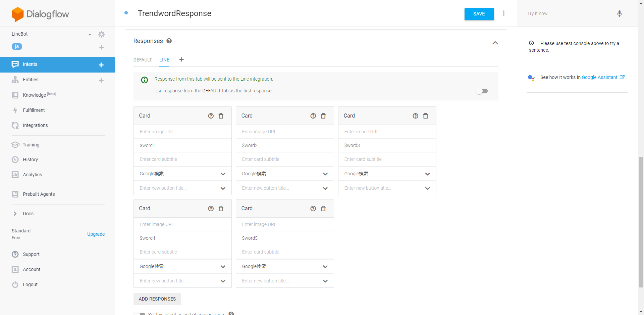Screen dimensions: 644x315
Task: Click the ADD RESPONSES button
Action: coord(157,299)
